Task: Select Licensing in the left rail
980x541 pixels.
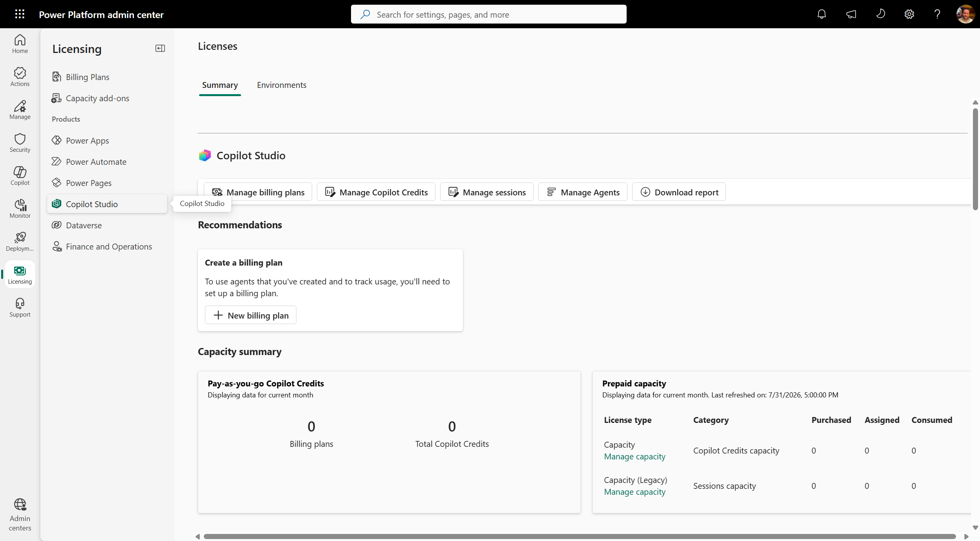Action: click(x=20, y=275)
